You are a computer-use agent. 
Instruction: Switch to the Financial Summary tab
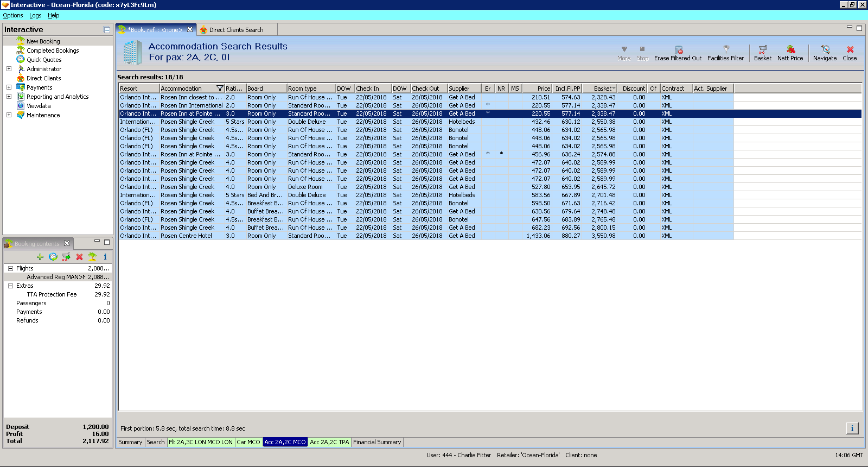pyautogui.click(x=376, y=442)
